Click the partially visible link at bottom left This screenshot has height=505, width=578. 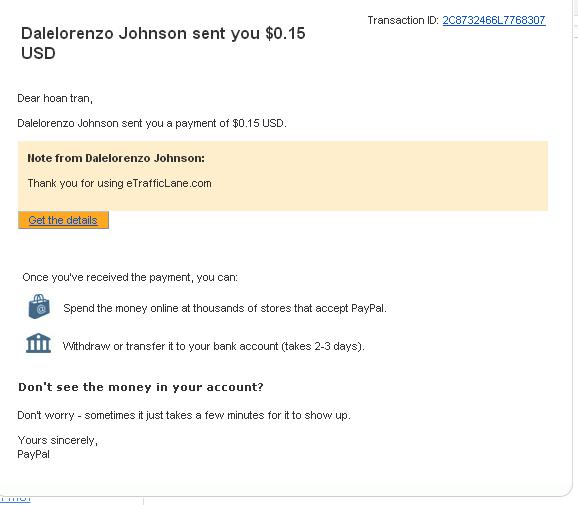(15, 499)
